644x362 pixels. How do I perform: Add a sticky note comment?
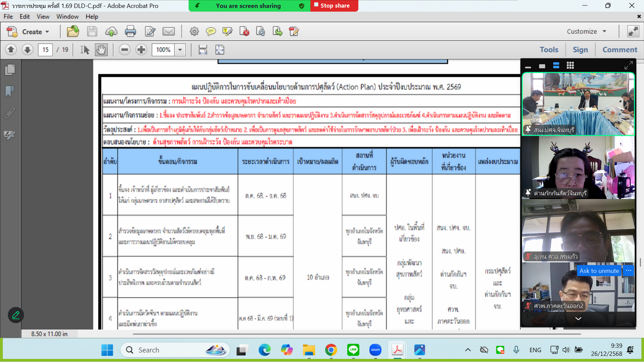[x=211, y=32]
